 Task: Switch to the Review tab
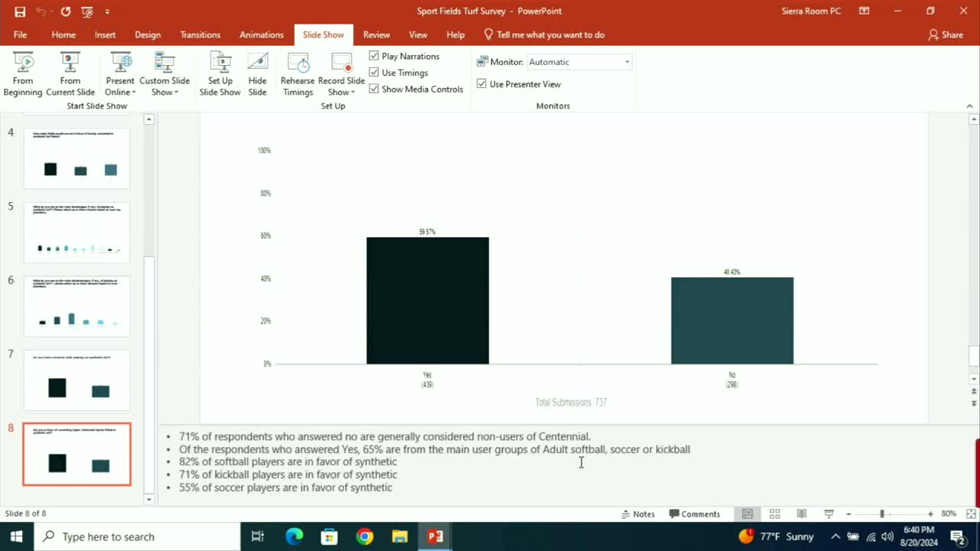click(x=376, y=34)
